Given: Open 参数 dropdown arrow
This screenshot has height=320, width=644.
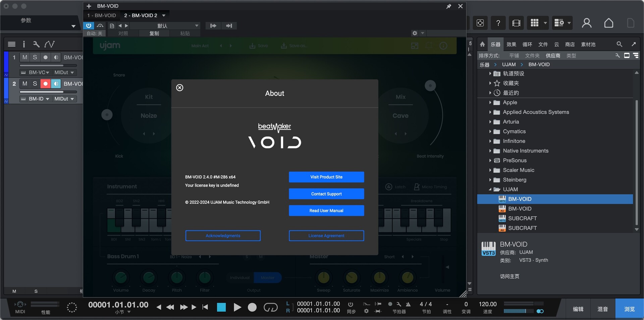Looking at the screenshot, I should (x=73, y=26).
